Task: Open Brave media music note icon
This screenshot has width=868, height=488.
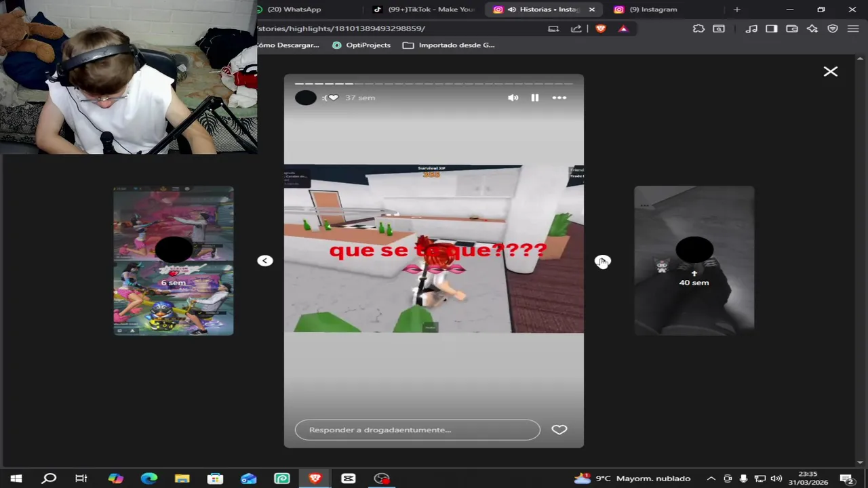Action: (751, 28)
